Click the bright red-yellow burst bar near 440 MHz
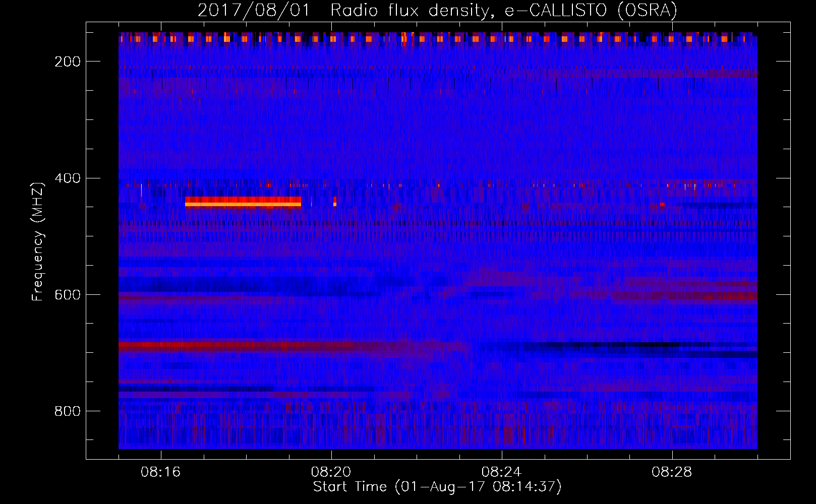This screenshot has height=504, width=816. [243, 202]
